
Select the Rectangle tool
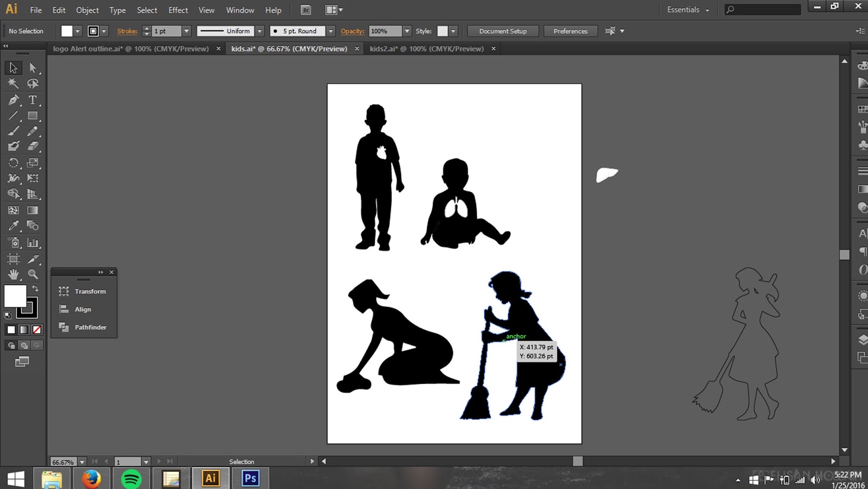tap(33, 115)
